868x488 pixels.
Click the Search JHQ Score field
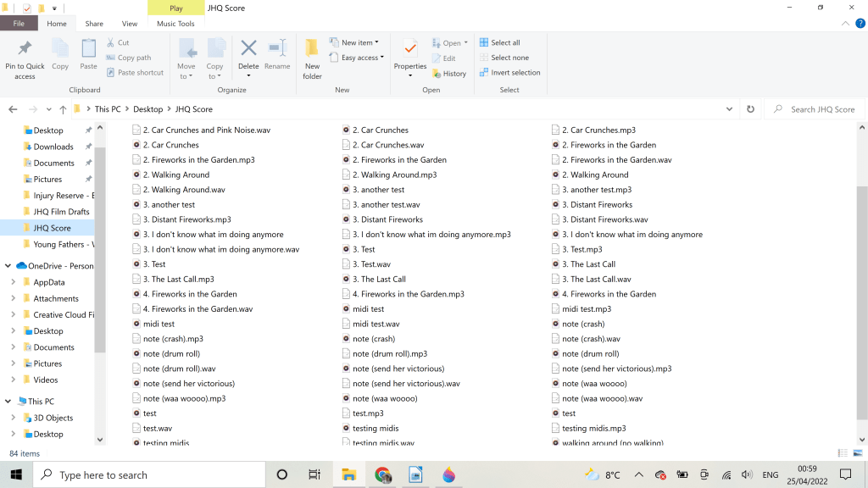[x=818, y=109]
